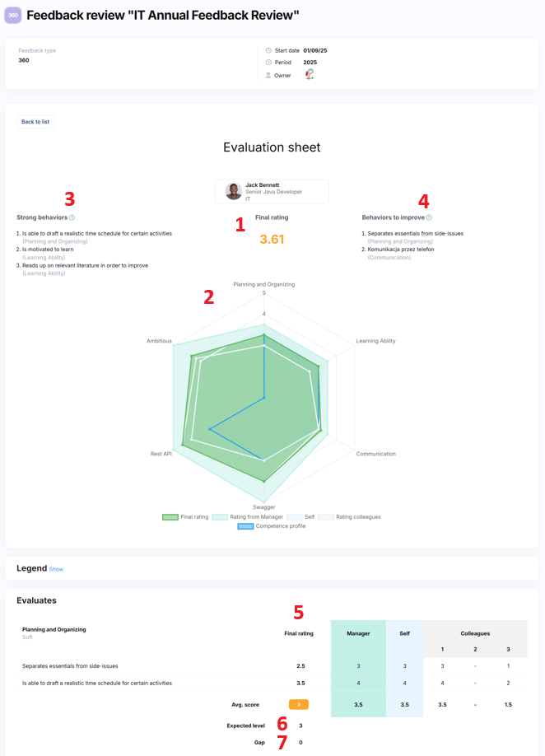Viewport: 545px width, 756px height.
Task: Show the Legend section
Action: [56, 569]
